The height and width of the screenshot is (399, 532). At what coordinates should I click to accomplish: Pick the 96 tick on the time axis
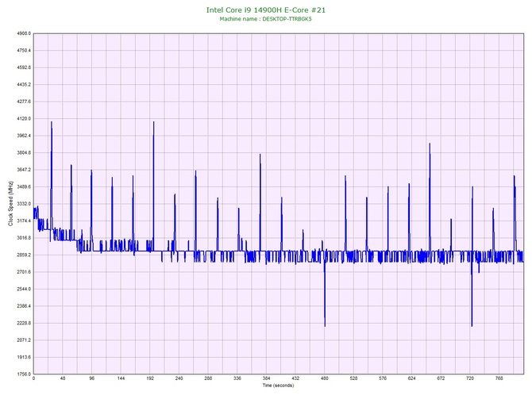[x=92, y=378]
